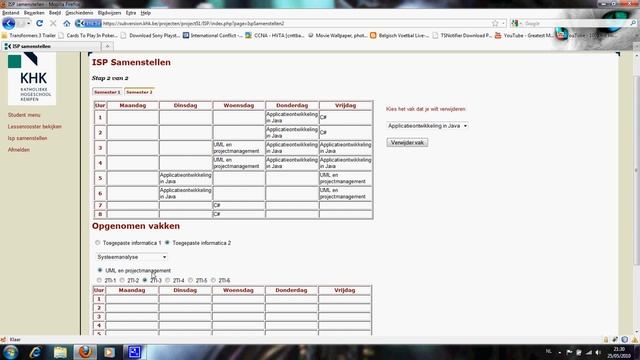
Task: Open Bladwijzers menu
Action: click(x=109, y=13)
